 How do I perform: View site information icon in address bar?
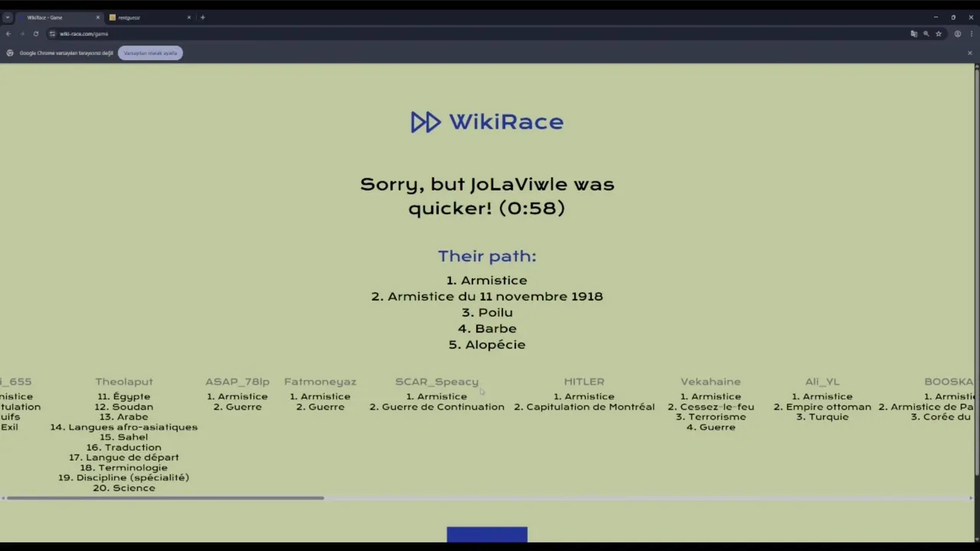click(52, 34)
